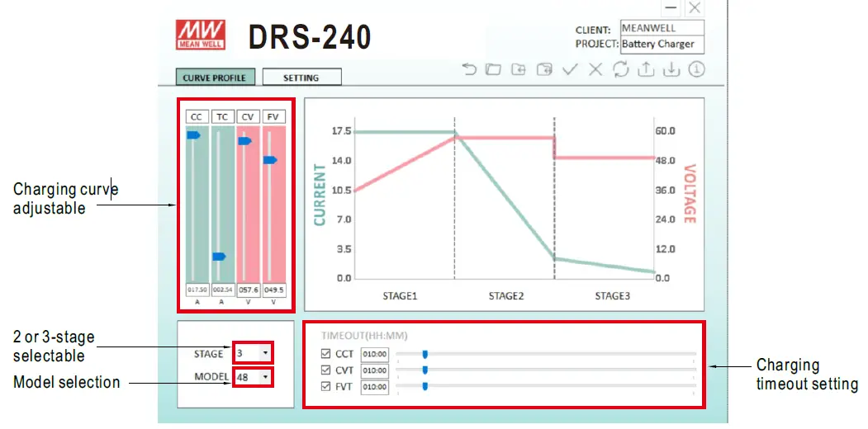Open the MODEL dropdown
The height and width of the screenshot is (429, 868).
[x=253, y=377]
